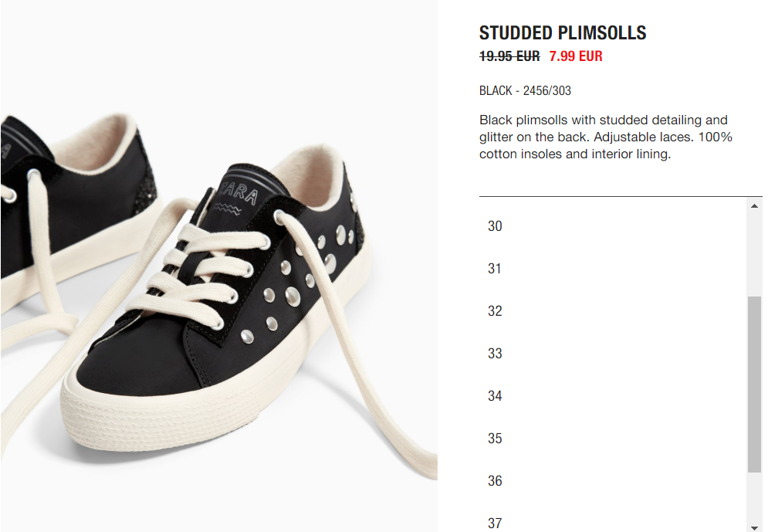
Task: Click the scrollbar up arrow
Action: click(754, 205)
